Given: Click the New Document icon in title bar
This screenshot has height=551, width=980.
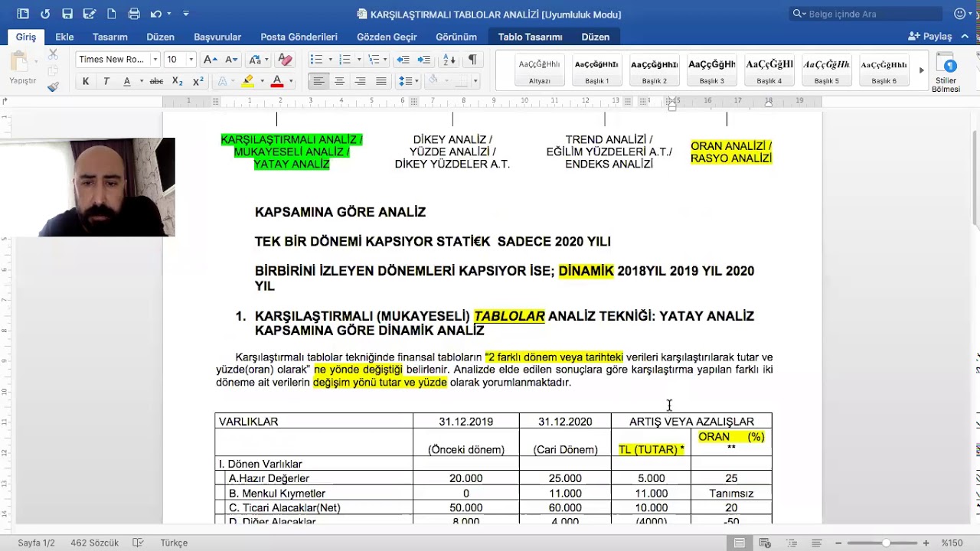Looking at the screenshot, I should (x=112, y=14).
